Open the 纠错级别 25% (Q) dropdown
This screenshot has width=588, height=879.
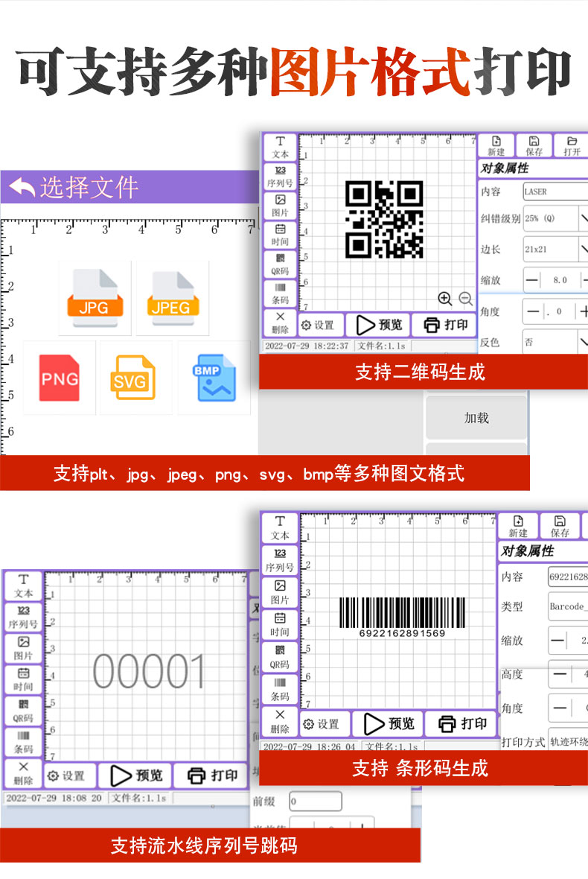(555, 218)
